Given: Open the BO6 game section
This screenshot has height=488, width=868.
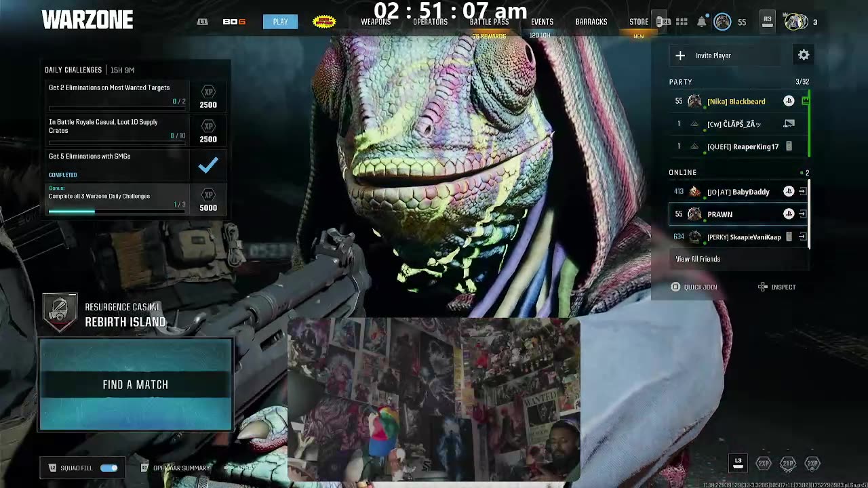Looking at the screenshot, I should pos(234,22).
